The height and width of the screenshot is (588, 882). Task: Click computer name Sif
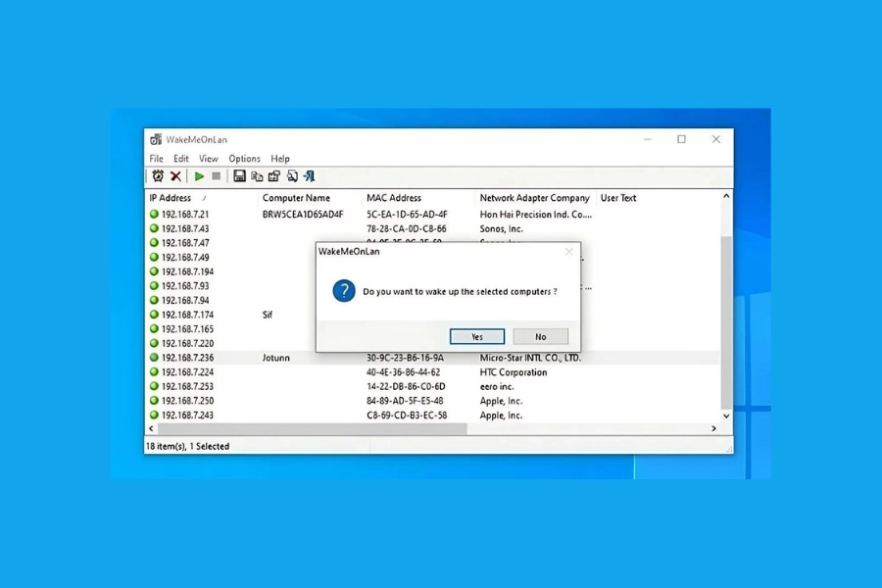[268, 315]
